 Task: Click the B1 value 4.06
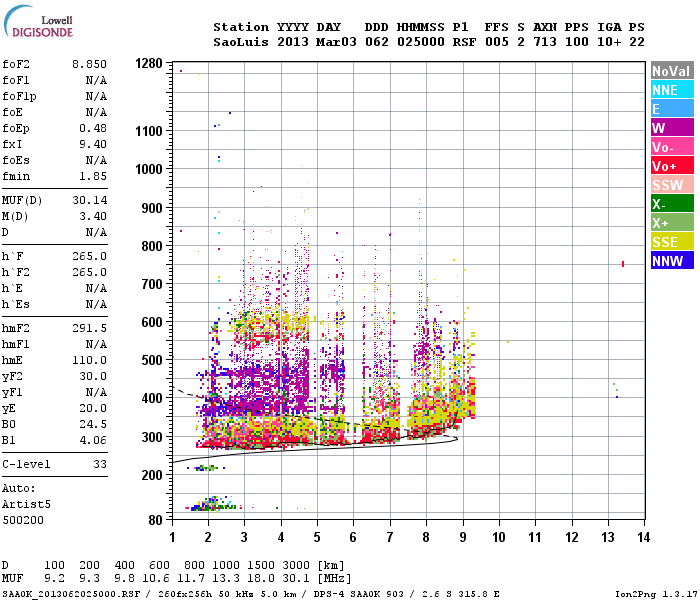pos(93,440)
